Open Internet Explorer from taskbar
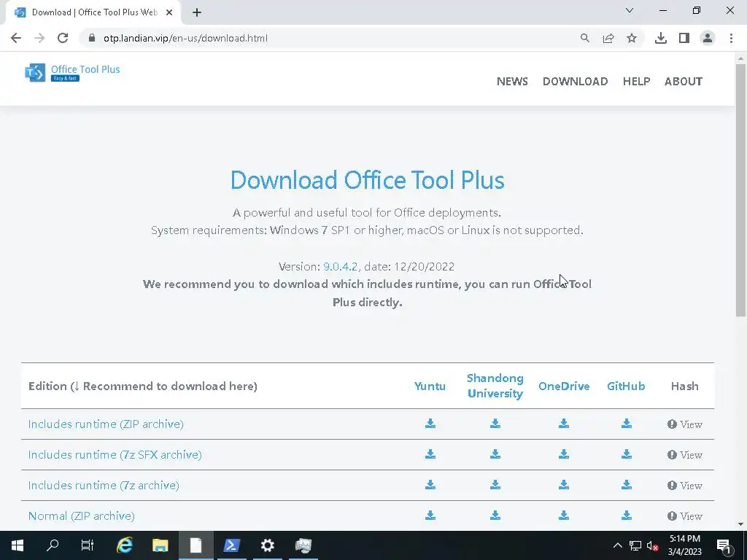Screen dimensions: 747x560 tap(124, 545)
